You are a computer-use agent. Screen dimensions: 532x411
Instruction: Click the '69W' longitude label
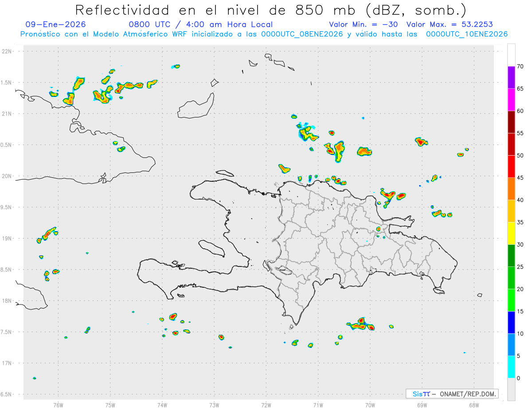point(422,405)
